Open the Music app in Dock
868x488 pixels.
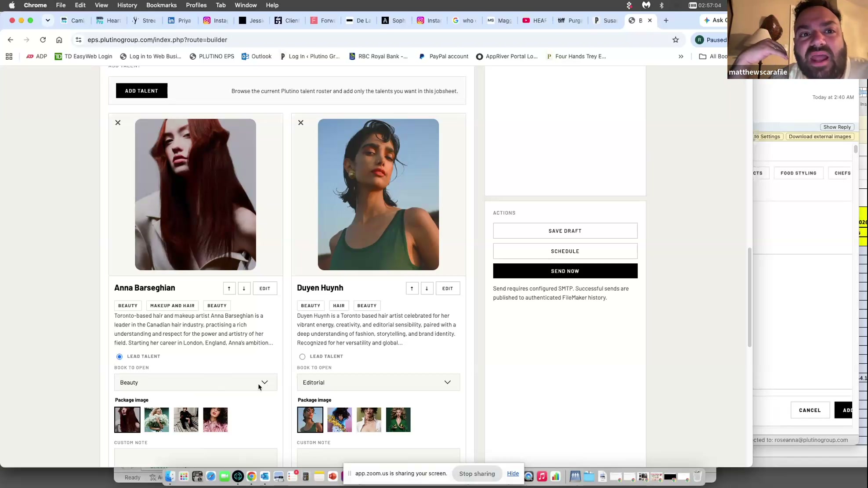542,477
